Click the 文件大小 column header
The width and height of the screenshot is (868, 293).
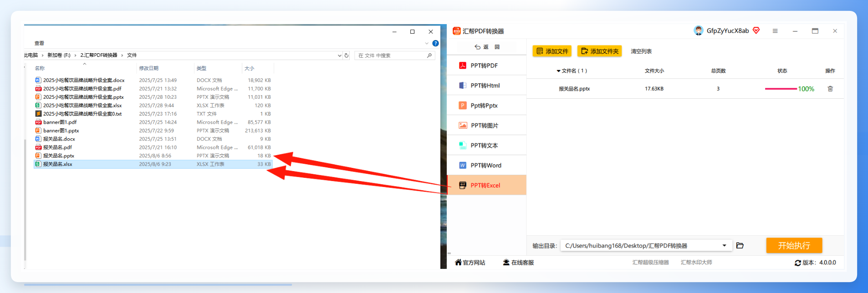(x=654, y=71)
